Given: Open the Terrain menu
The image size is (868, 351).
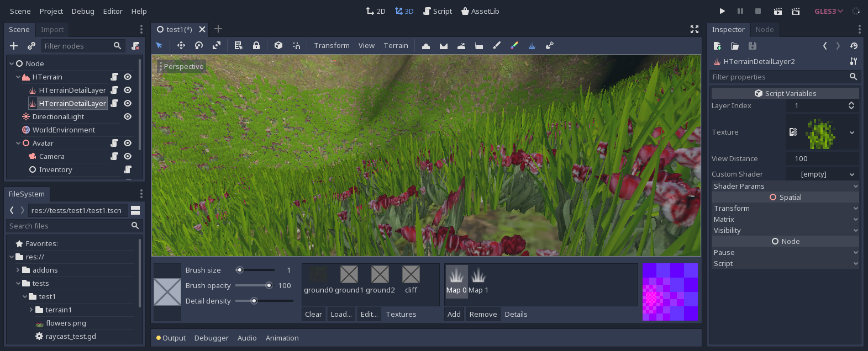Looking at the screenshot, I should click(x=396, y=46).
